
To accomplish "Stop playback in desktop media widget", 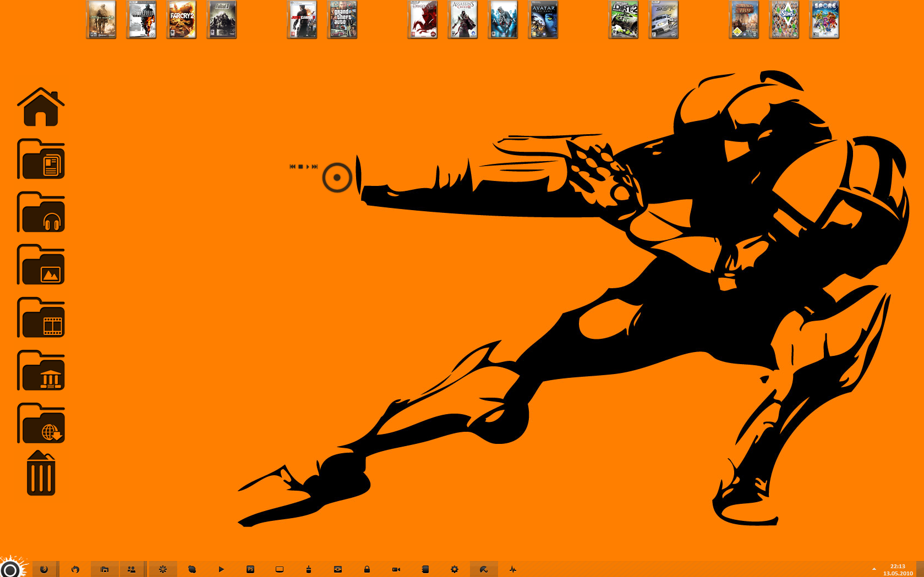I will click(300, 167).
